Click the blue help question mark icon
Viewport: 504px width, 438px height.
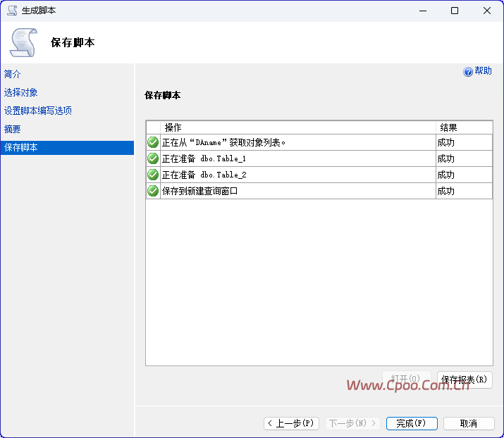(467, 71)
